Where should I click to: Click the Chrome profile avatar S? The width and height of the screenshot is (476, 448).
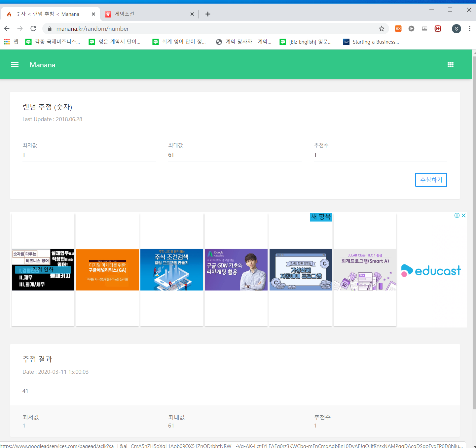pos(456,29)
